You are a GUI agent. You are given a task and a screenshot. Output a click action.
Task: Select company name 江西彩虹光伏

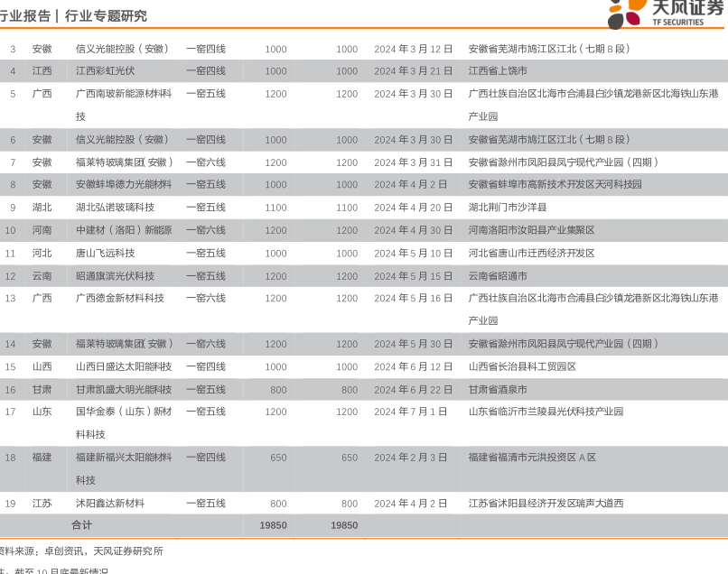[106, 71]
